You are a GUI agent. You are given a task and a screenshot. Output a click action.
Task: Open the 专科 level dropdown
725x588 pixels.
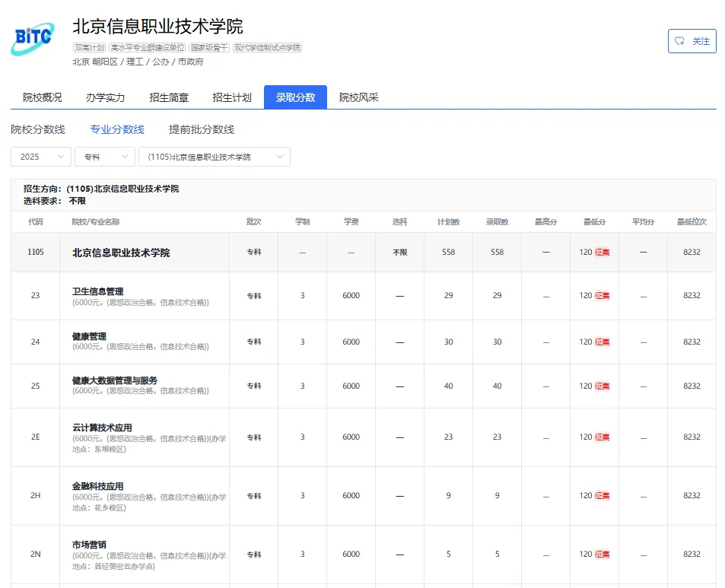coord(105,157)
